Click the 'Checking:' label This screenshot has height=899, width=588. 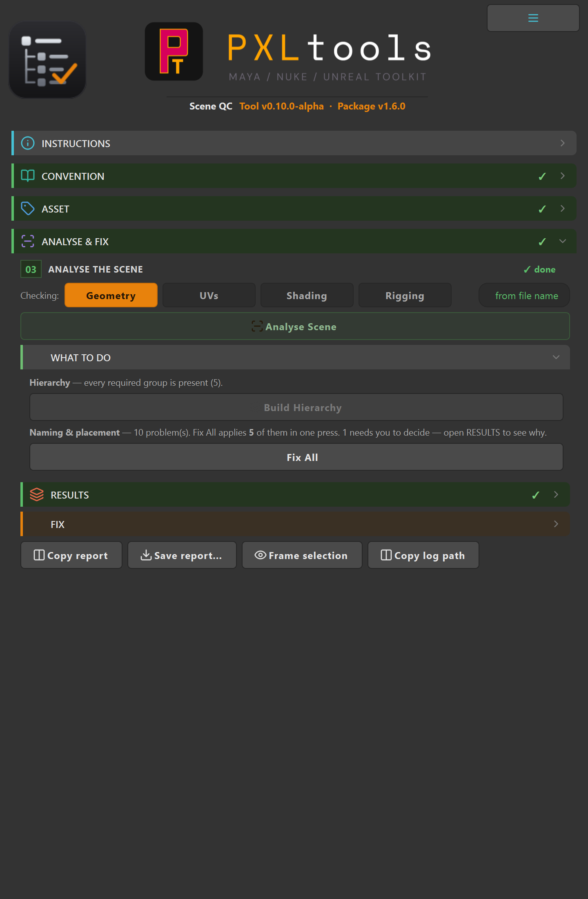(x=40, y=295)
